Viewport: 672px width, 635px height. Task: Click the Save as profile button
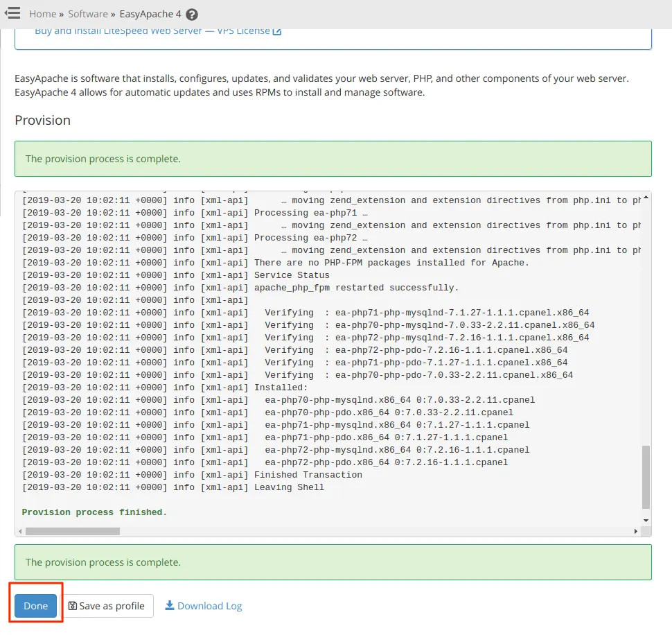pyautogui.click(x=107, y=605)
